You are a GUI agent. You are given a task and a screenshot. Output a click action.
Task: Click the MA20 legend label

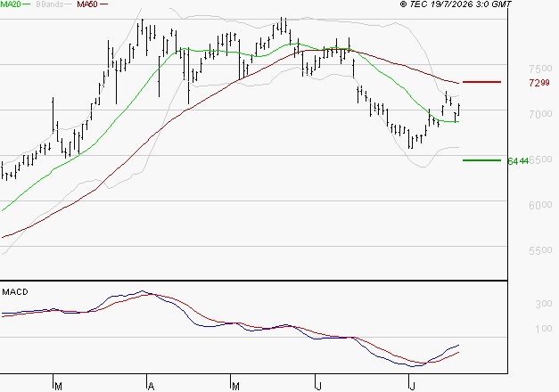click(11, 4)
